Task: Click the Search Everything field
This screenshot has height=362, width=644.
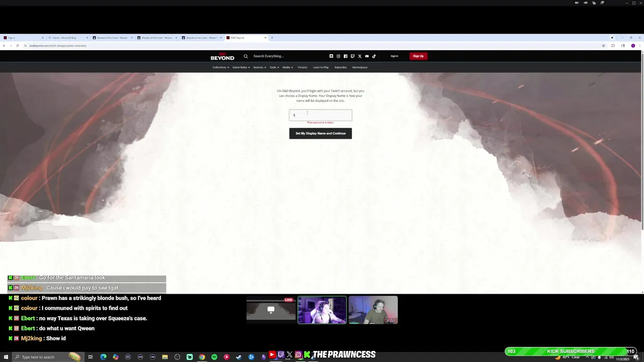Action: click(269, 56)
